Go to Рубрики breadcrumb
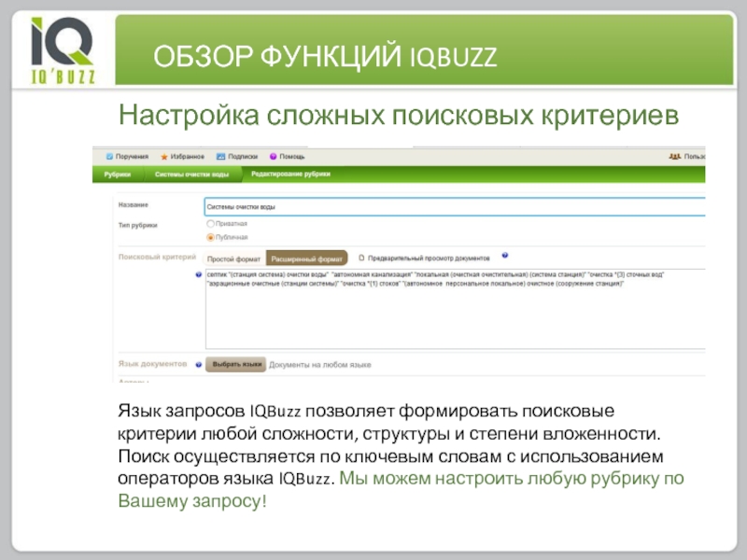Screen dimensions: 747x560 click(118, 175)
